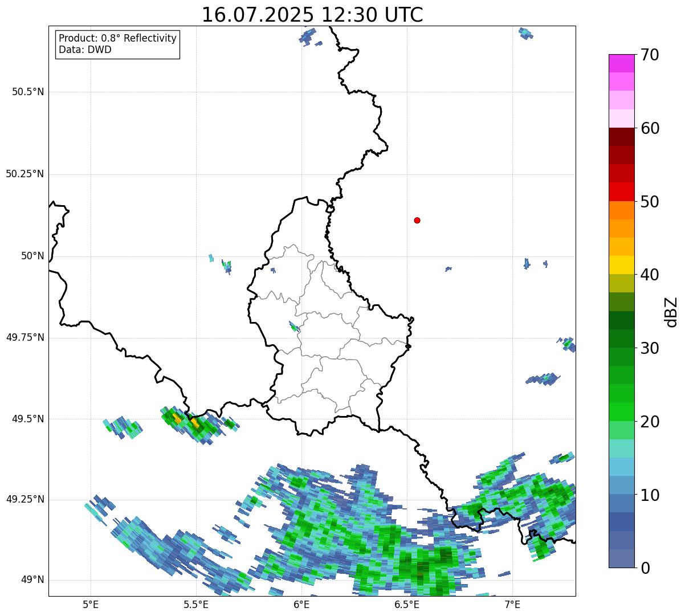This screenshot has width=685, height=616.
Task: Click the orange colorbar segment just below 50
Action: click(x=621, y=210)
